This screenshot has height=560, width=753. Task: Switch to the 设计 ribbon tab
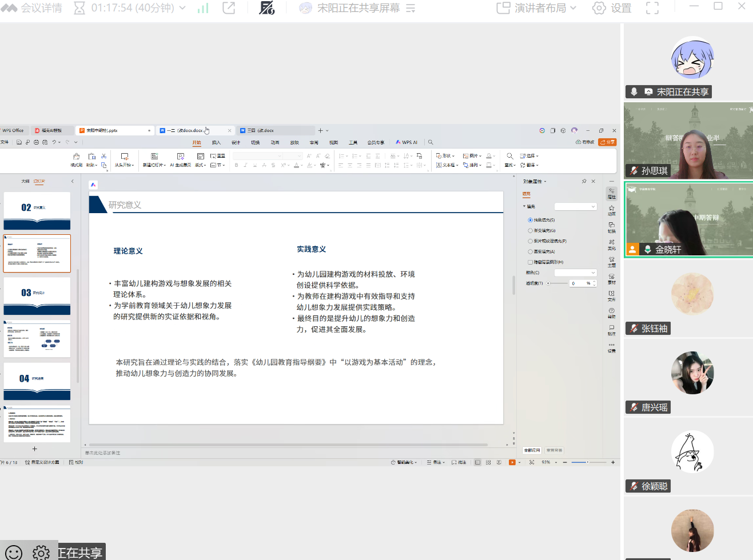(x=236, y=142)
